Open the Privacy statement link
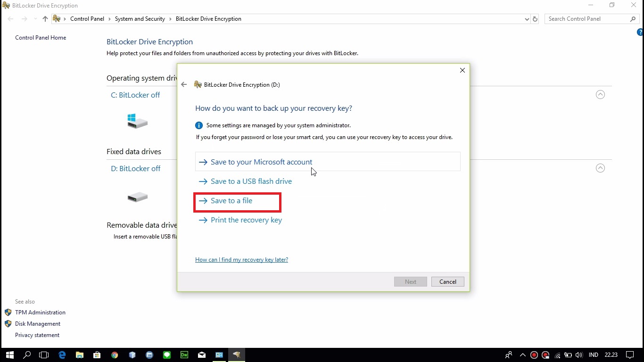Image resolution: width=644 pixels, height=362 pixels. click(37, 335)
